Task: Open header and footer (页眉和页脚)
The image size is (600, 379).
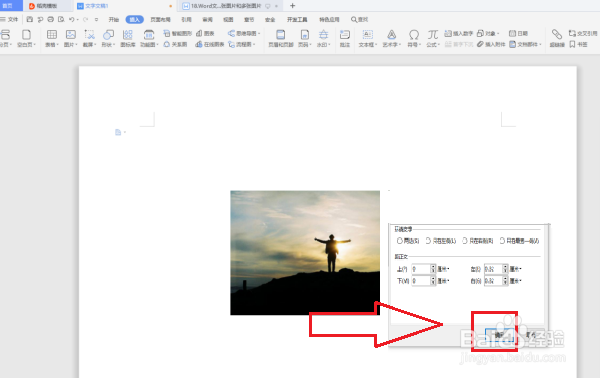Action: click(280, 39)
